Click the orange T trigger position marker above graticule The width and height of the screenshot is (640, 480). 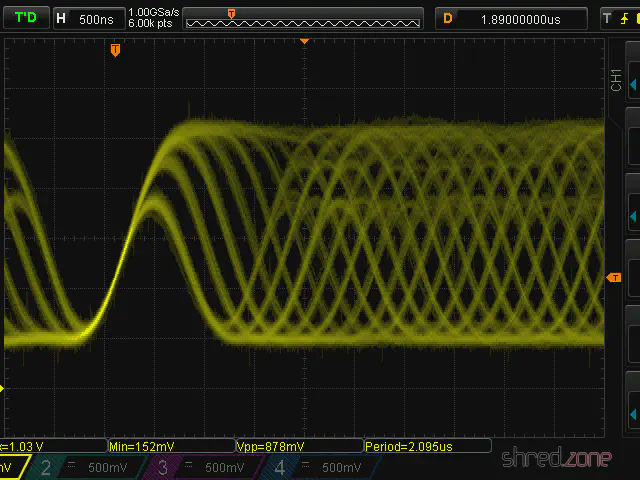click(115, 49)
